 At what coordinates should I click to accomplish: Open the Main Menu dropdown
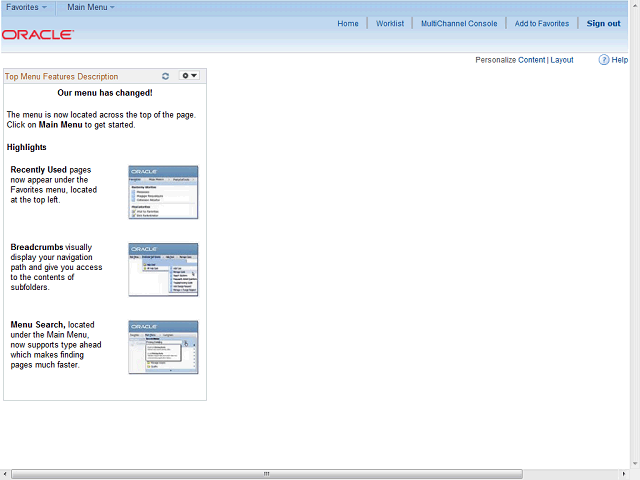pos(91,7)
